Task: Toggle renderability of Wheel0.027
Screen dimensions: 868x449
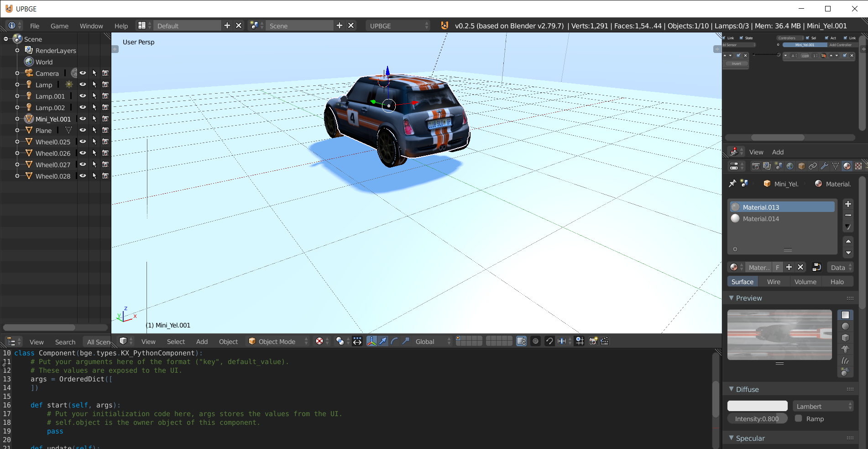Action: point(105,164)
